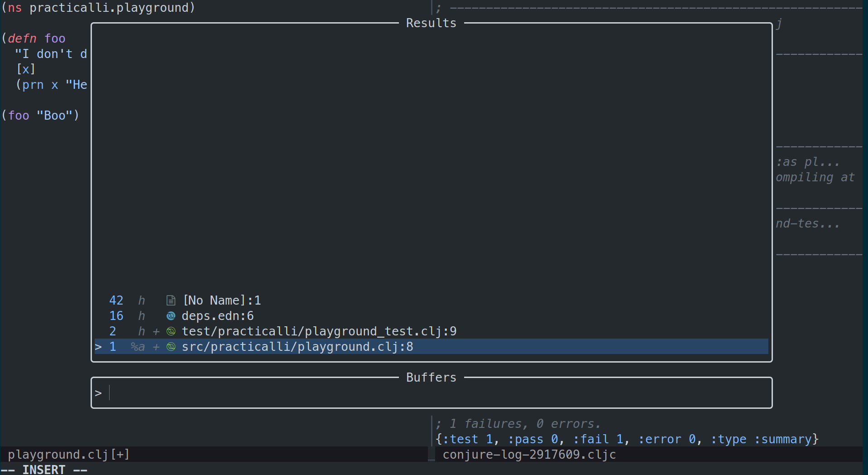The height and width of the screenshot is (475, 868).
Task: Click buffer number 16 in the list
Action: (x=116, y=316)
